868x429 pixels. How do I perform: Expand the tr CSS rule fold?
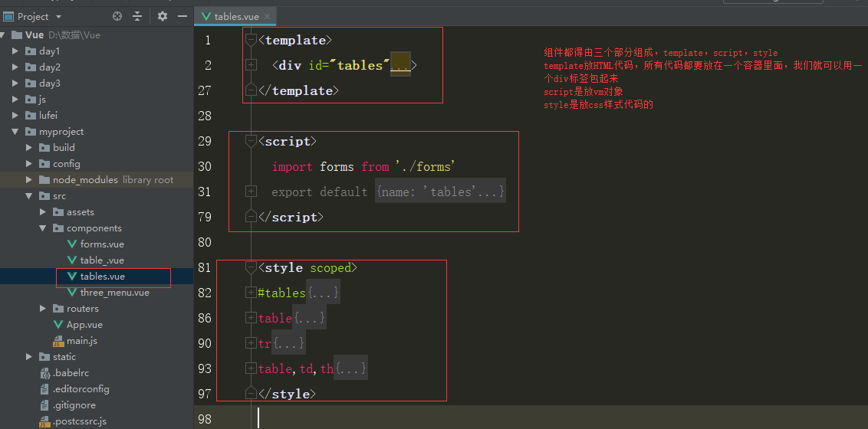pos(252,343)
